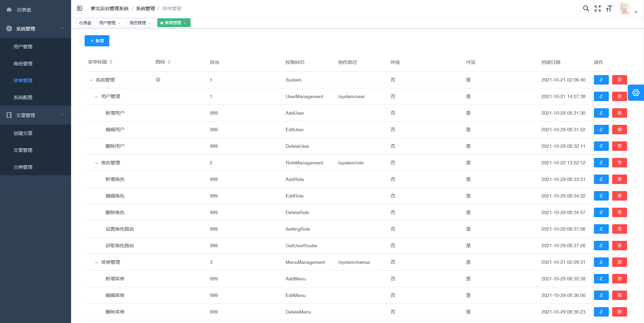Select /system/menus path cell
This screenshot has height=323, width=644.
coord(354,262)
